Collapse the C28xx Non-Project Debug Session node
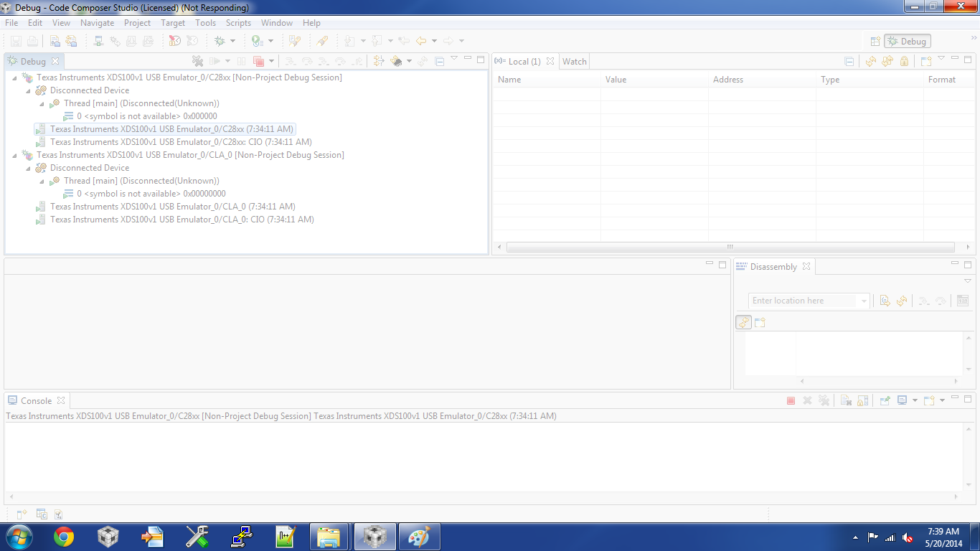Viewport: 980px width, 551px height. 16,77
